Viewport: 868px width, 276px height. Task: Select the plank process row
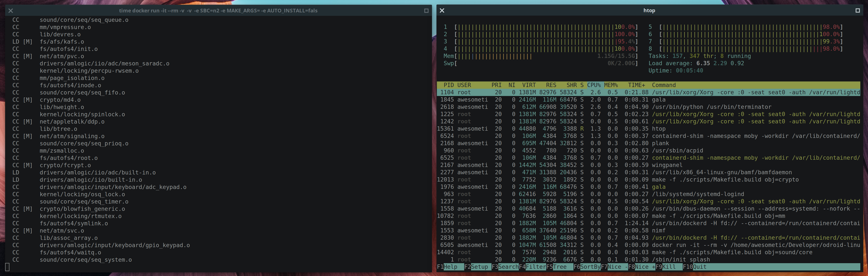click(660, 143)
